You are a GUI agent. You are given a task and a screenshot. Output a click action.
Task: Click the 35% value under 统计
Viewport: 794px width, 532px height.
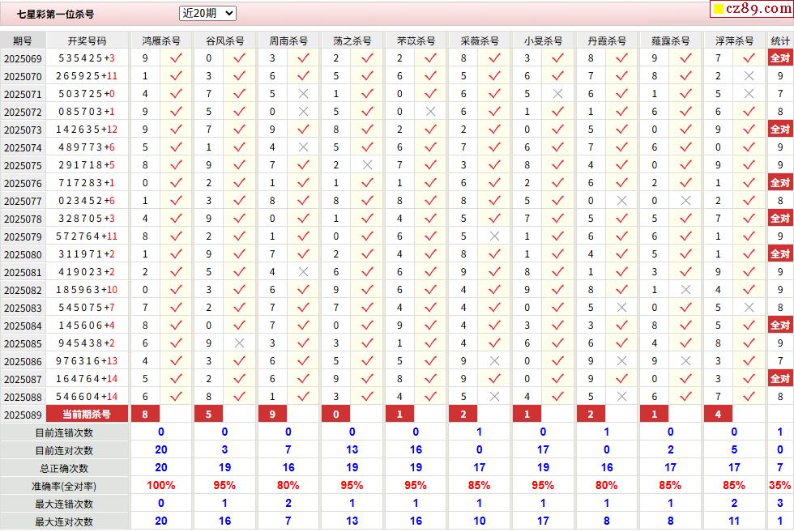coord(779,485)
